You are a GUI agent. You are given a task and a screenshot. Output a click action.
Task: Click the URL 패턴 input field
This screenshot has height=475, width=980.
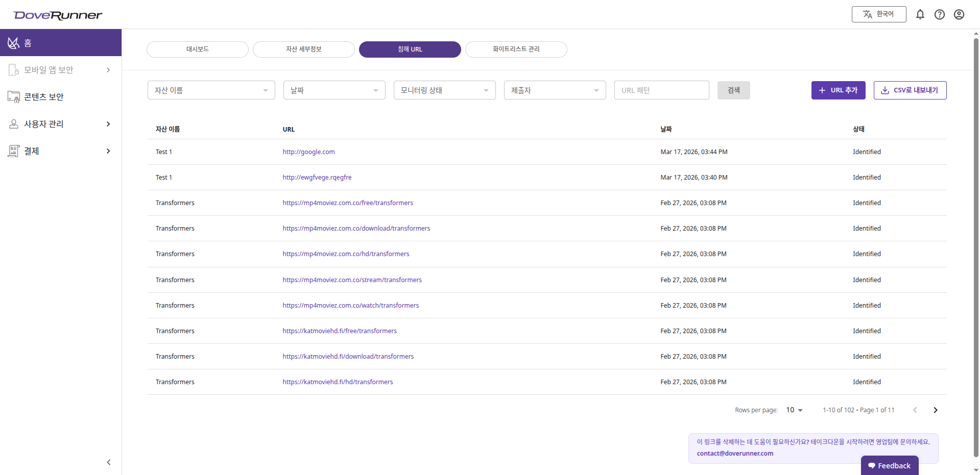661,90
